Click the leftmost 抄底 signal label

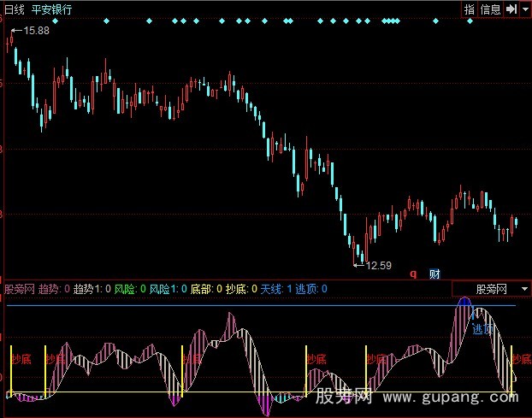click(21, 359)
